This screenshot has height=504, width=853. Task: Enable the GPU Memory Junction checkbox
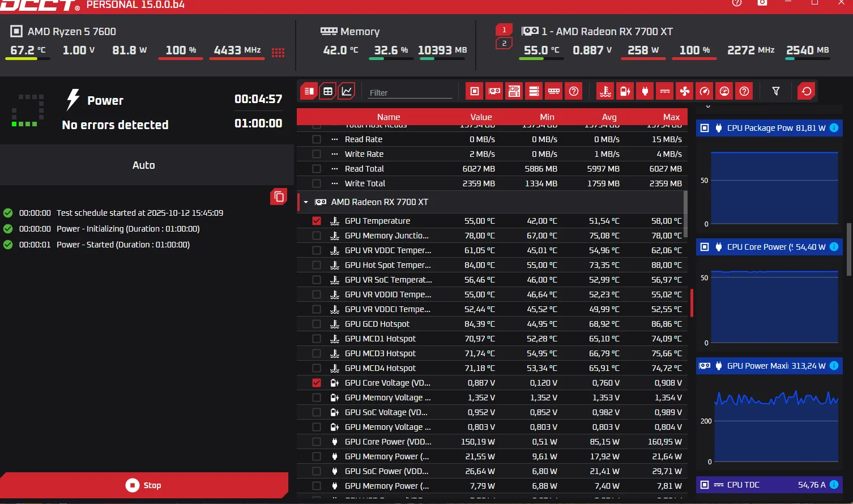click(x=317, y=236)
